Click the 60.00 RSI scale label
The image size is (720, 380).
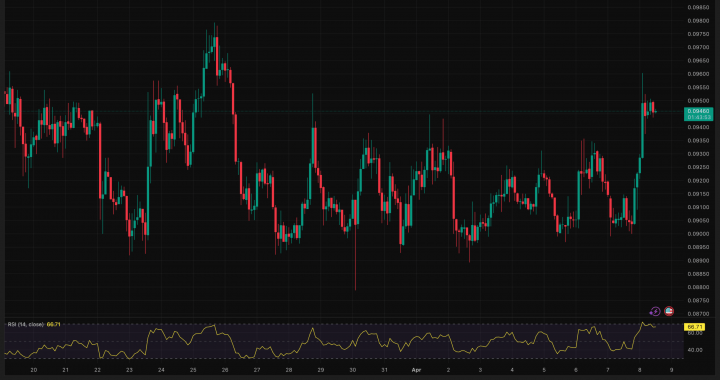point(696,333)
